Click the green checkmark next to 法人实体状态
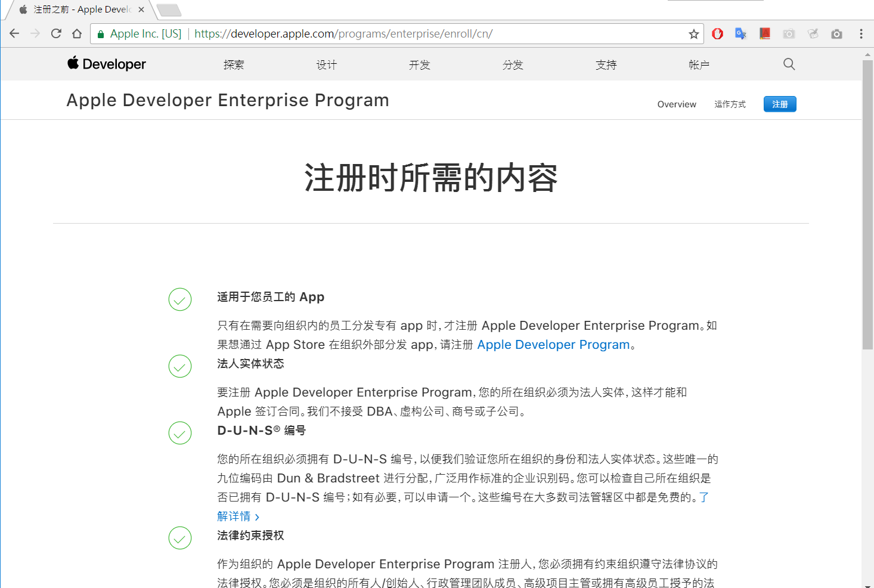874x588 pixels. tap(180, 366)
